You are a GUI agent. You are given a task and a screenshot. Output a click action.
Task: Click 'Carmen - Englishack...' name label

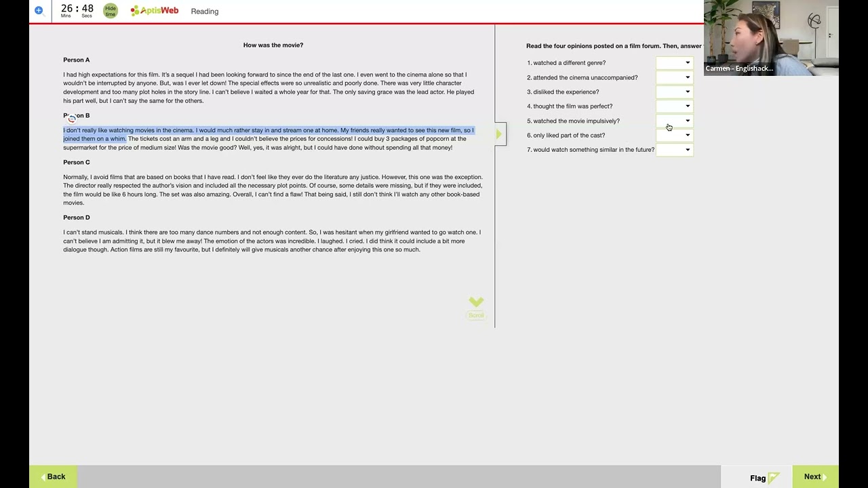739,68
